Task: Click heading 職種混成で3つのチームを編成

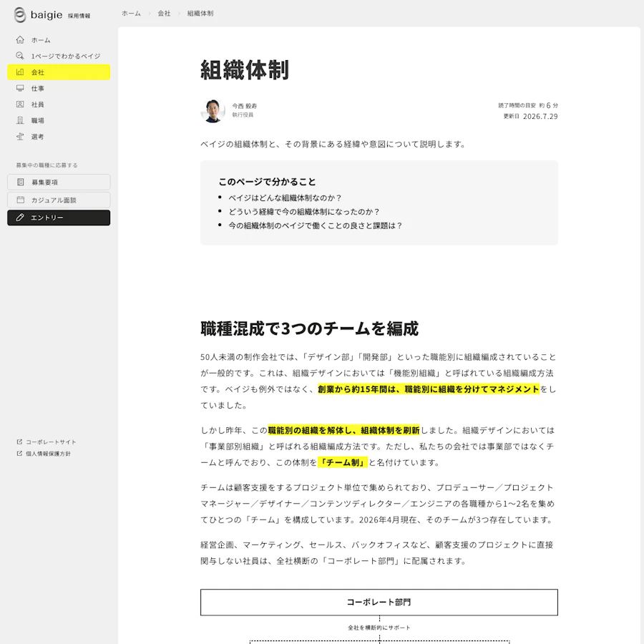Action: [x=309, y=328]
